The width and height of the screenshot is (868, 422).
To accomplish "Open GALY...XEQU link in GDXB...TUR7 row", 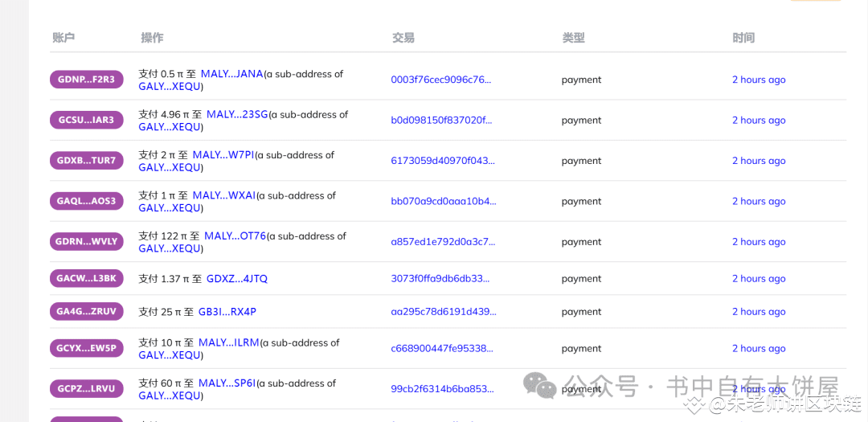I will coord(170,167).
